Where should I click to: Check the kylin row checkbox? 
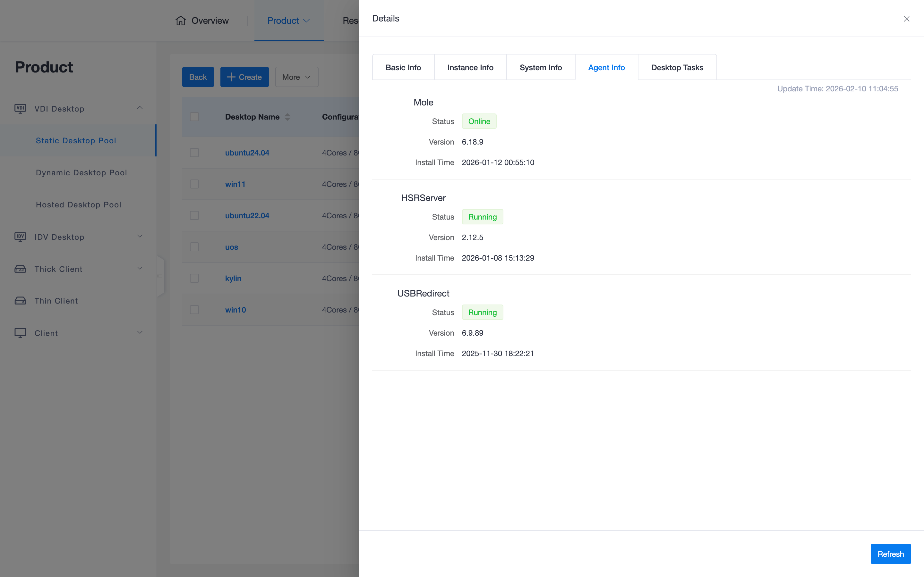194,278
